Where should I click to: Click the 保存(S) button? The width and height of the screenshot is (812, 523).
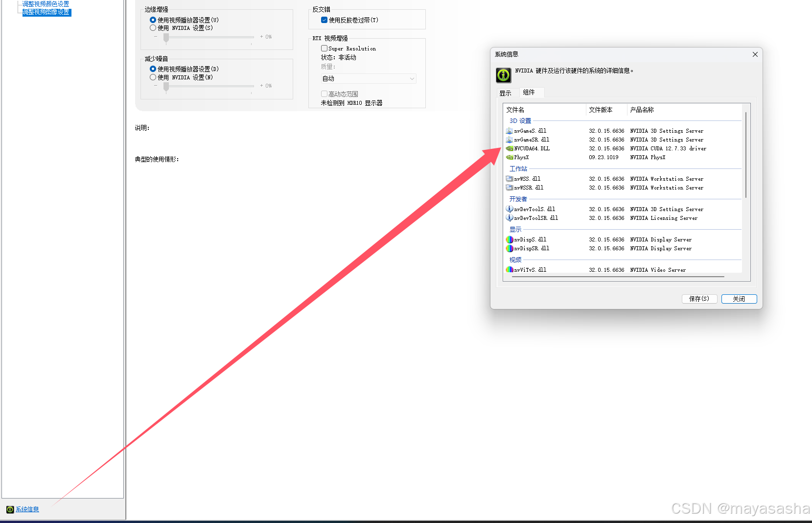pyautogui.click(x=699, y=299)
